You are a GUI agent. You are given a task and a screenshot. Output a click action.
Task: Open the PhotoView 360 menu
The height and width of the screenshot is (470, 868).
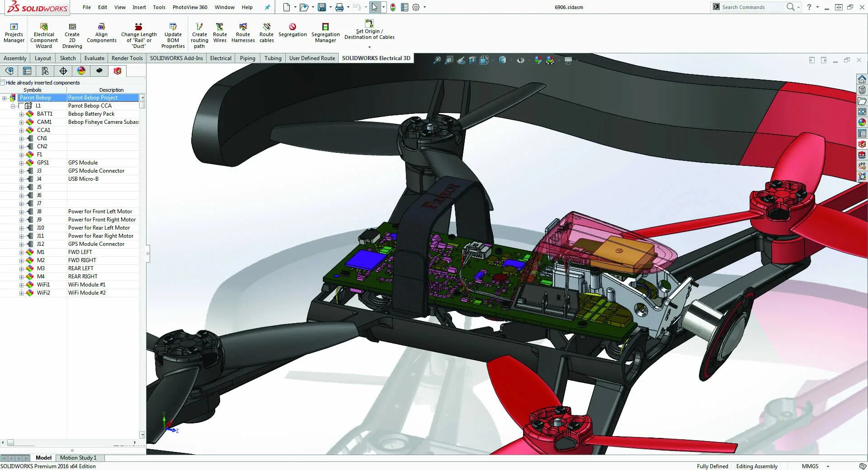click(x=190, y=7)
